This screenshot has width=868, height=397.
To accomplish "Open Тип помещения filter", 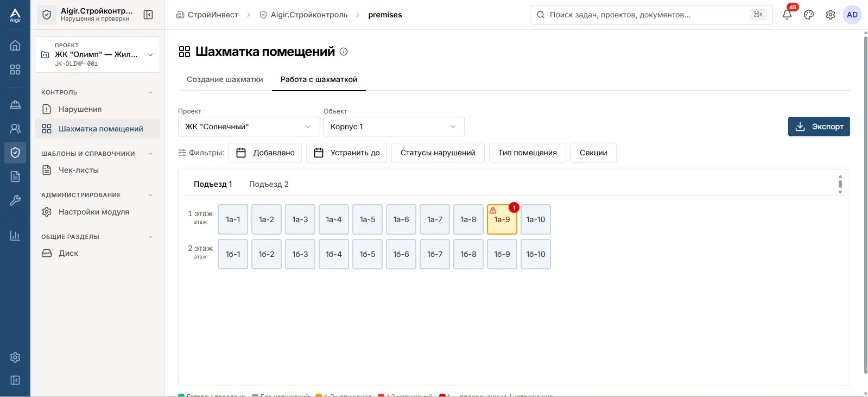I will [x=528, y=153].
